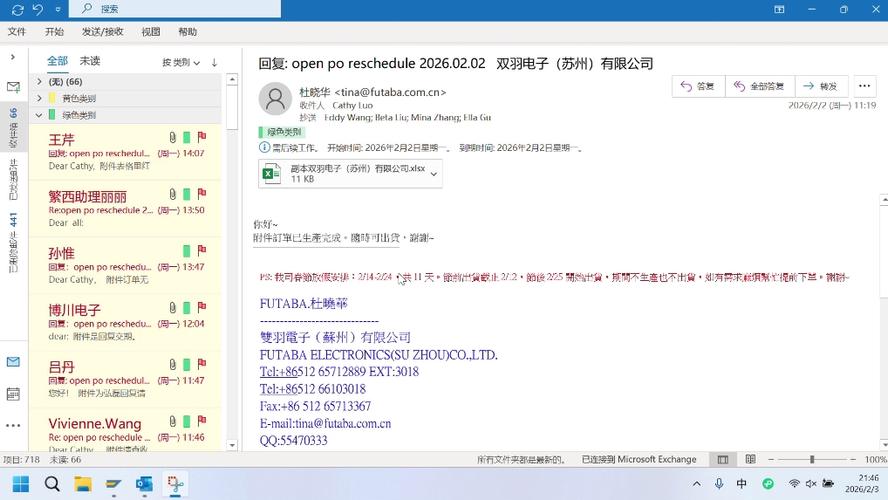Open more navigation options ellipsis in sidebar
The image size is (888, 500).
point(13,425)
